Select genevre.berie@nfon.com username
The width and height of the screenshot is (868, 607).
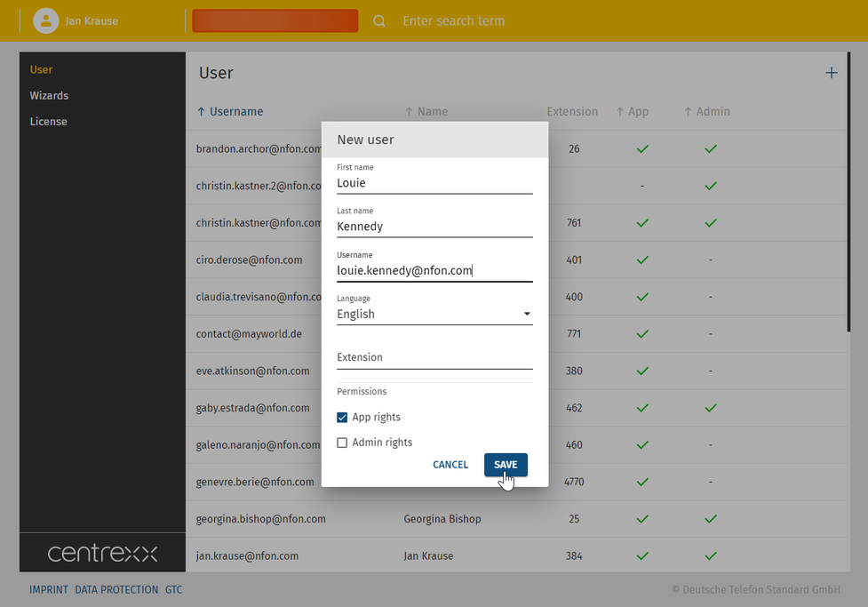(255, 482)
